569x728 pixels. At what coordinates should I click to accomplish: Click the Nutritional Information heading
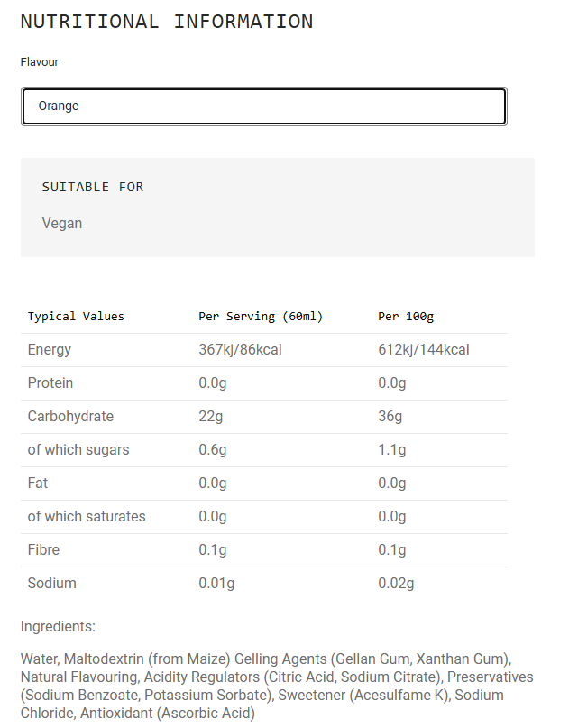[x=167, y=22]
